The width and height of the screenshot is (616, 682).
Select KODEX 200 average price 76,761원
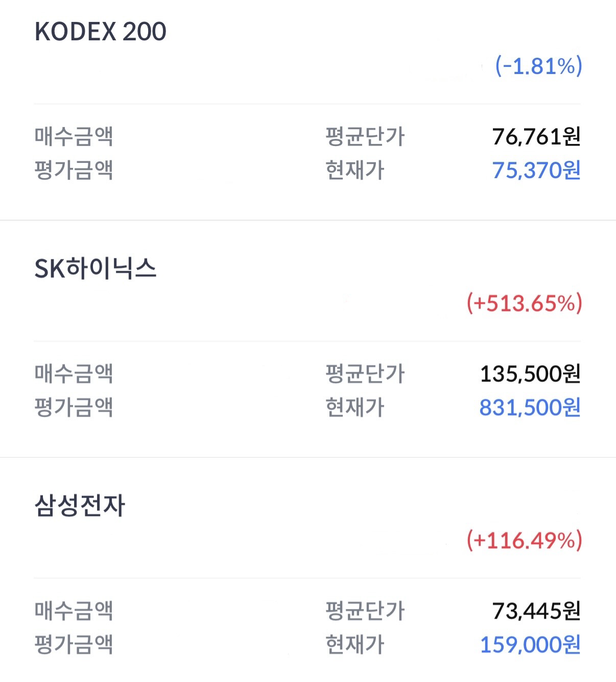coord(536,136)
